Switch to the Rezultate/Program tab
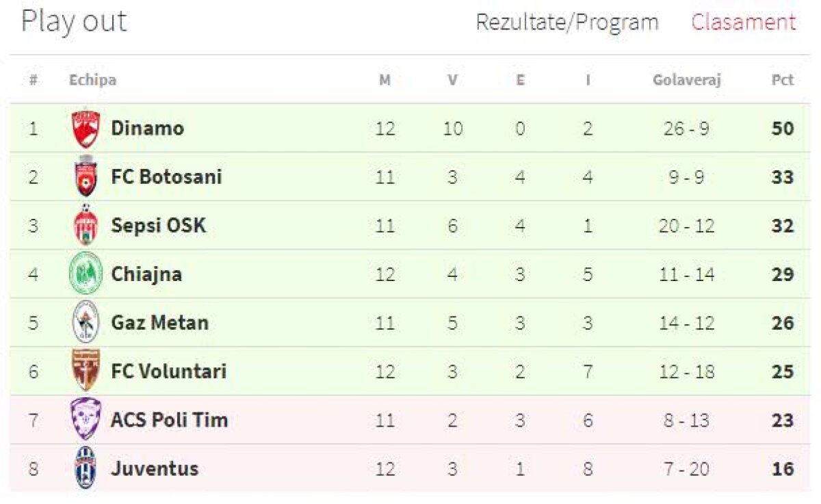This screenshot has height=504, width=821. point(566,23)
